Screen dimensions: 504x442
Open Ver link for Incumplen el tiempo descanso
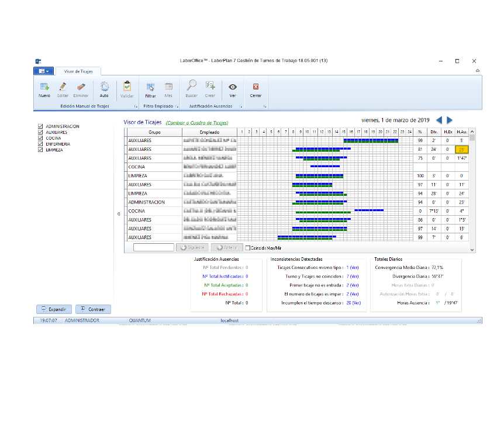point(354,303)
